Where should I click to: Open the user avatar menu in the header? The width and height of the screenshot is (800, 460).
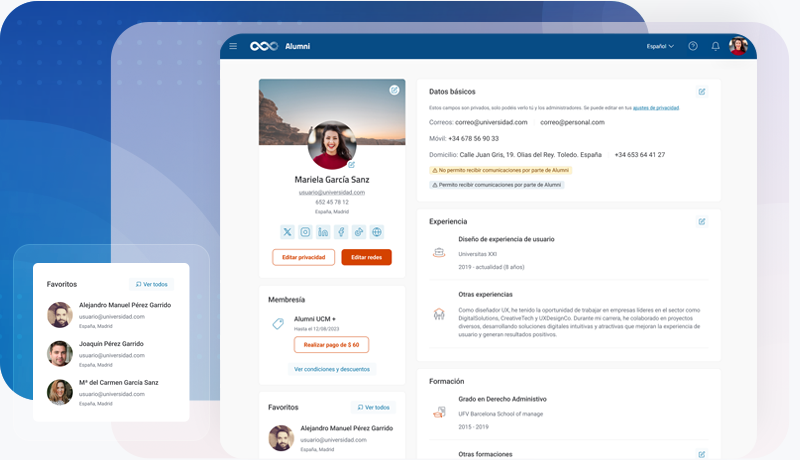pyautogui.click(x=738, y=46)
